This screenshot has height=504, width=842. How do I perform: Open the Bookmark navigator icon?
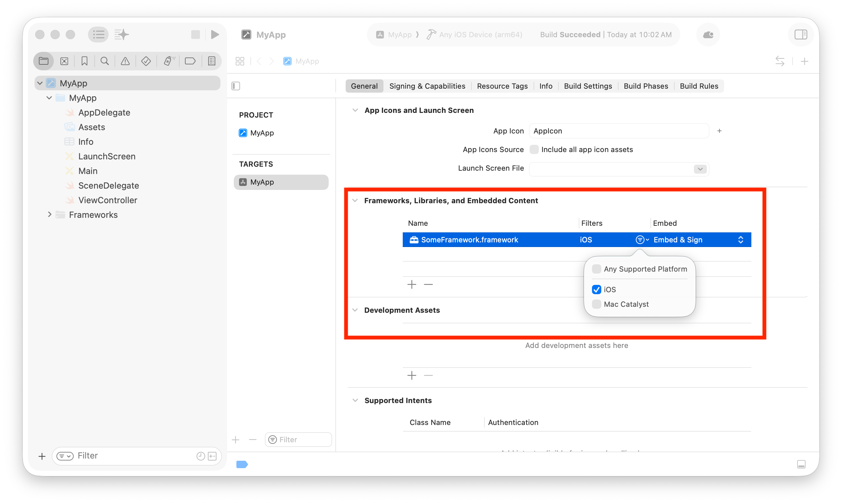coord(85,61)
